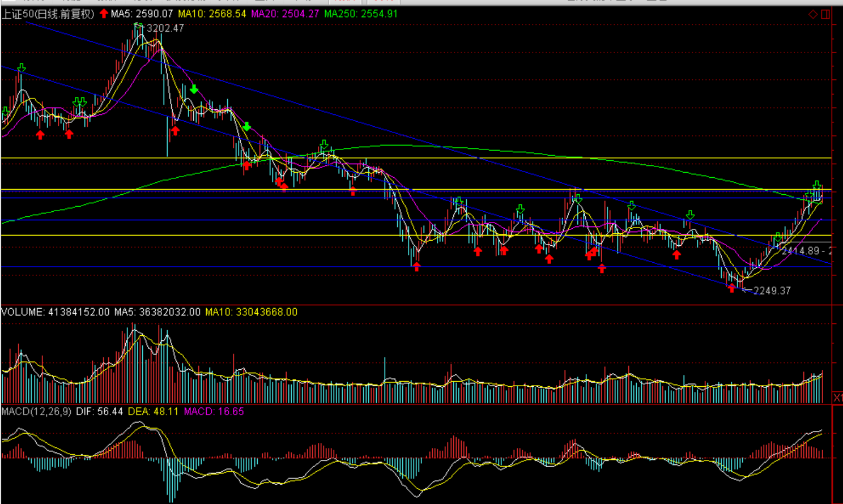Select the magenta MA20: 2504.27 label
This screenshot has width=843, height=504.
[285, 14]
